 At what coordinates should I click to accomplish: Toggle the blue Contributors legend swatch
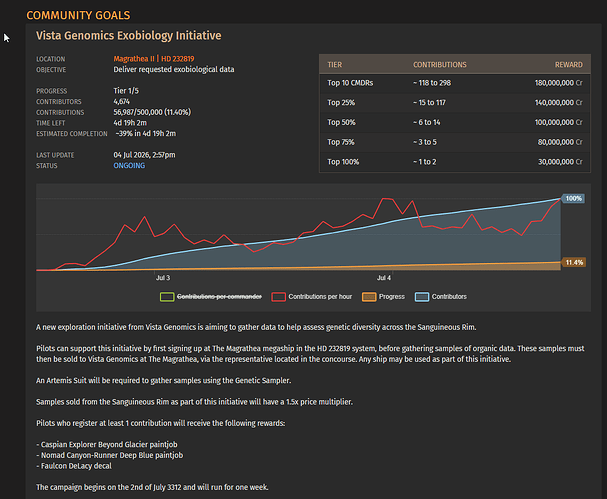click(x=422, y=297)
